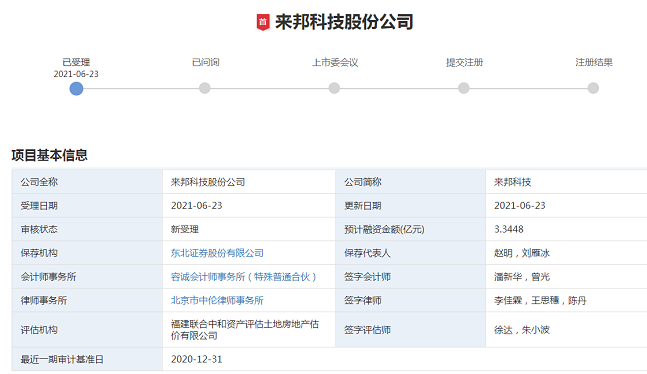Click the page title 来邦科技股份公司
Screen dimensions: 647x374
344,22
